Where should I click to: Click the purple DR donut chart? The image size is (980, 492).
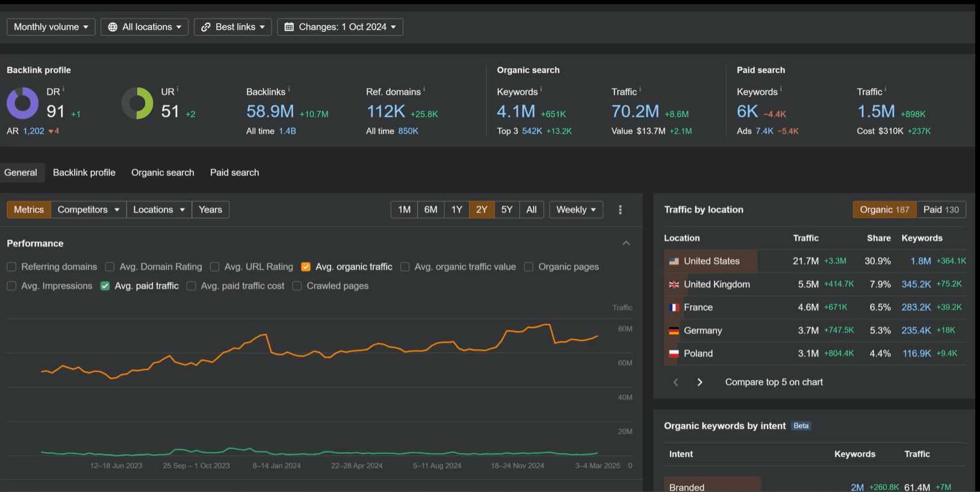pyautogui.click(x=23, y=103)
